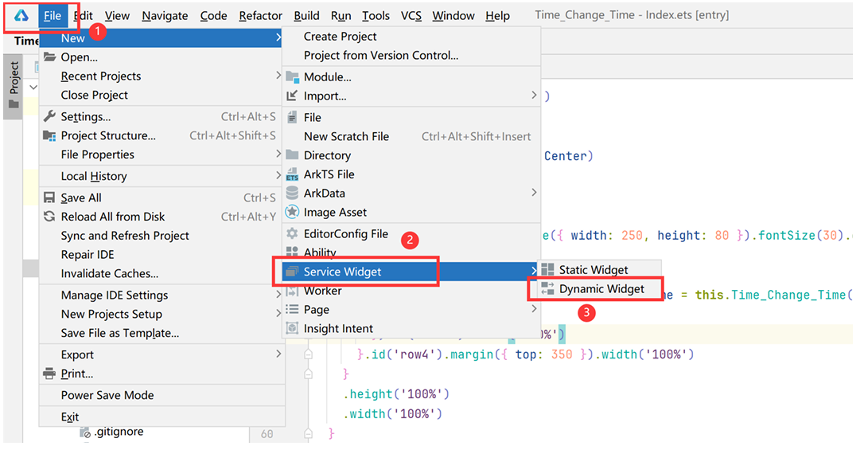Toggle the fold marker on line 60
The height and width of the screenshot is (450, 868).
(x=309, y=434)
